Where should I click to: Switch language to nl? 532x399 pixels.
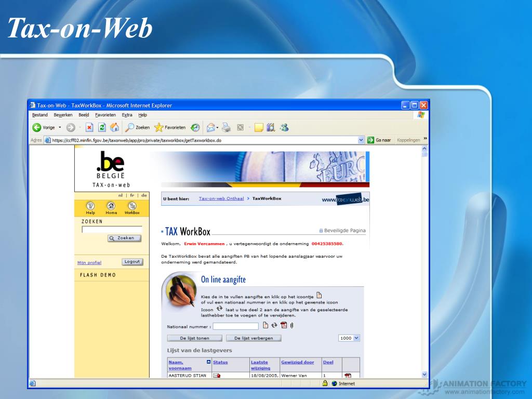tap(121, 195)
